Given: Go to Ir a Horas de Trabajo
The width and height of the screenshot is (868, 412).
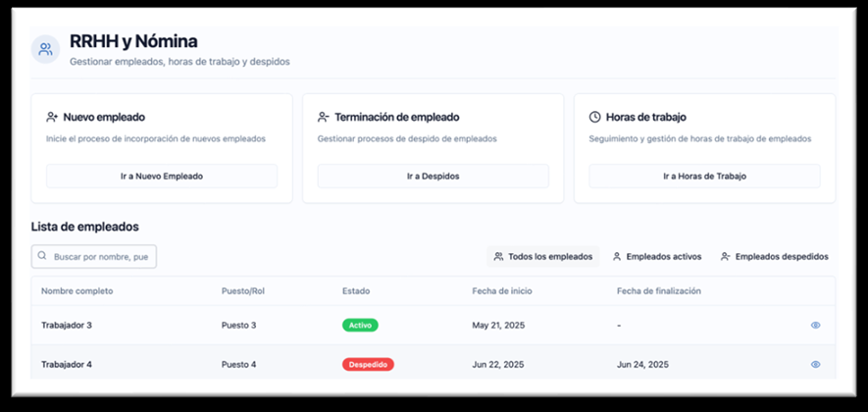Looking at the screenshot, I should click(x=704, y=177).
